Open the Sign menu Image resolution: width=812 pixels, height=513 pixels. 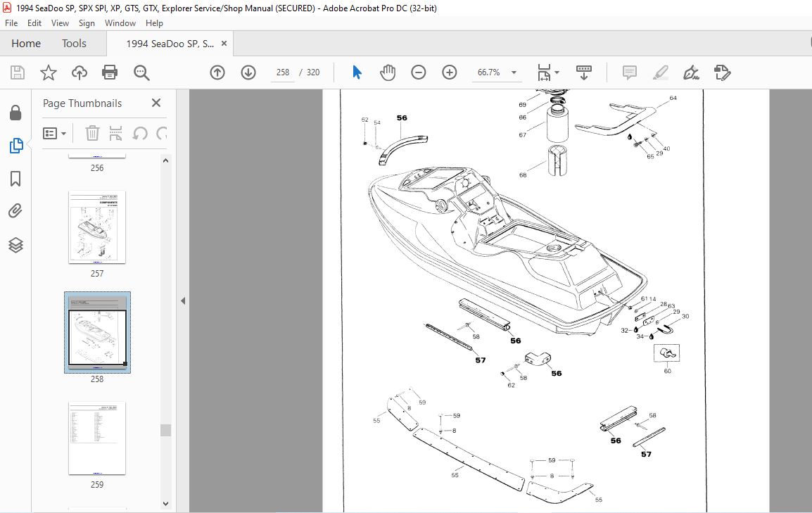click(87, 23)
